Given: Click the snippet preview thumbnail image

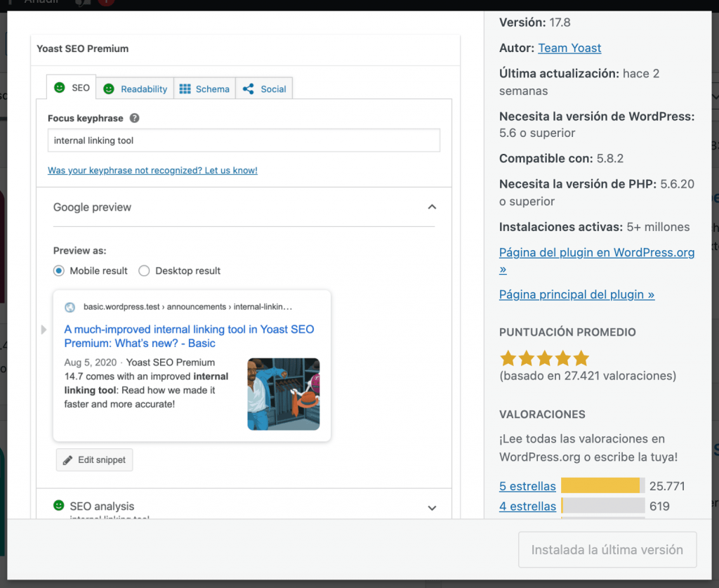Looking at the screenshot, I should (284, 394).
